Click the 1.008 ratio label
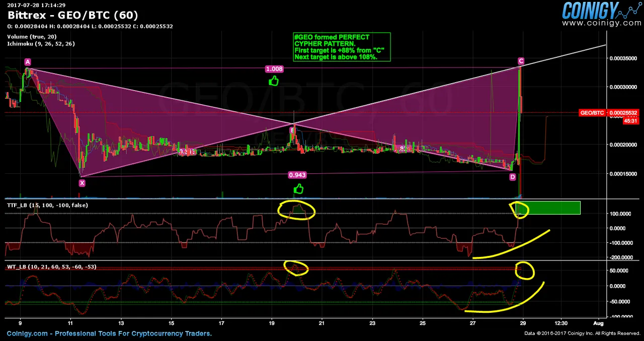 (274, 69)
